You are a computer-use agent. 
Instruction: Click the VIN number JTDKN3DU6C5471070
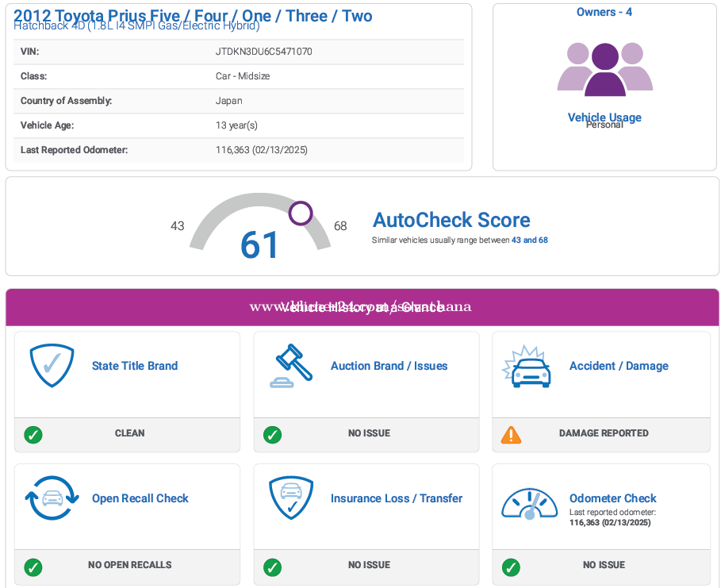coord(263,52)
